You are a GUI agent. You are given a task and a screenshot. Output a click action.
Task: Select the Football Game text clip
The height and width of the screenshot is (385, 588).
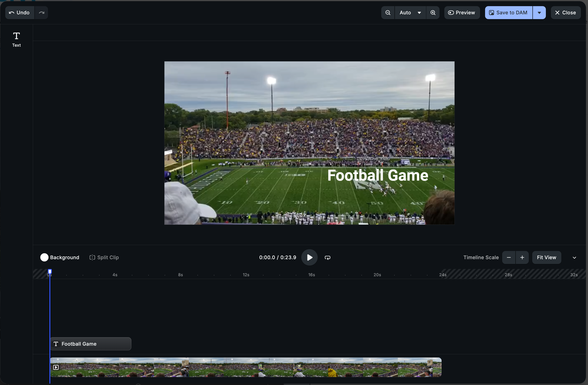point(91,344)
